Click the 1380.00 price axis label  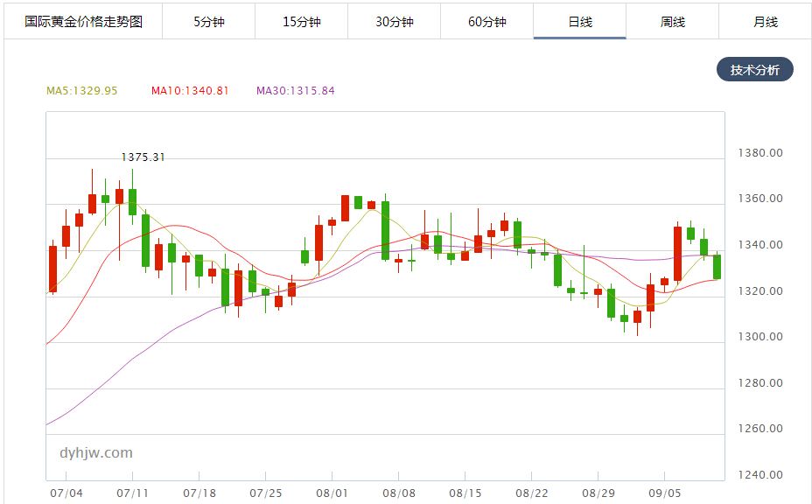coord(761,153)
